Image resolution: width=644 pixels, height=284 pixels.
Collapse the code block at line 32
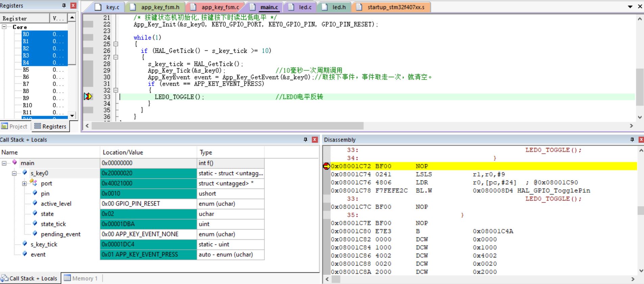[116, 90]
